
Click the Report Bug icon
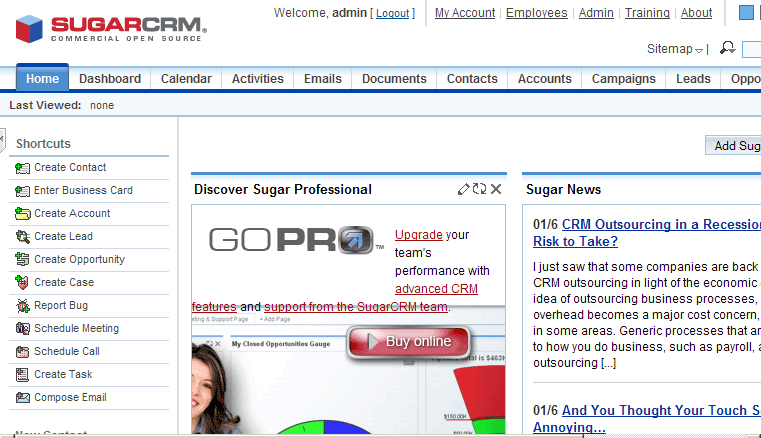pos(22,305)
